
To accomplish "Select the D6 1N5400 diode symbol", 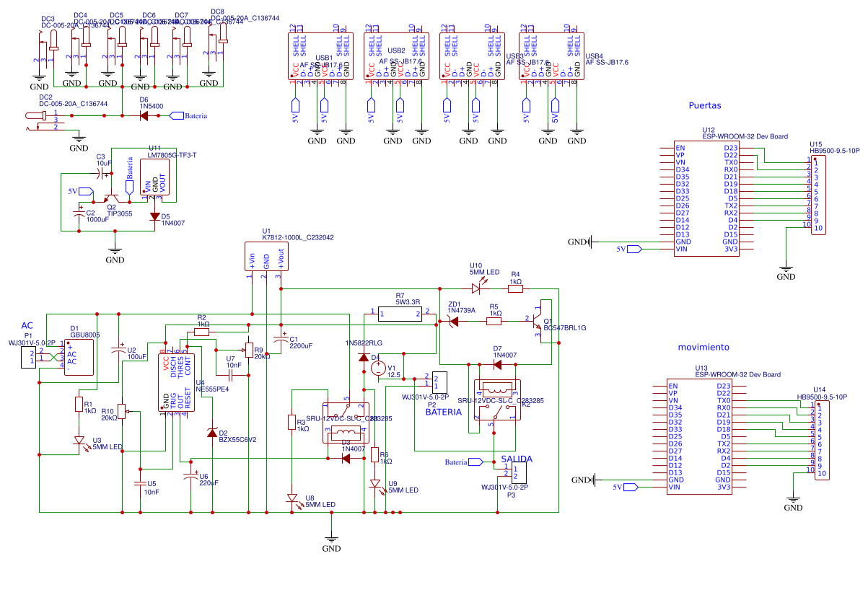I will [144, 115].
